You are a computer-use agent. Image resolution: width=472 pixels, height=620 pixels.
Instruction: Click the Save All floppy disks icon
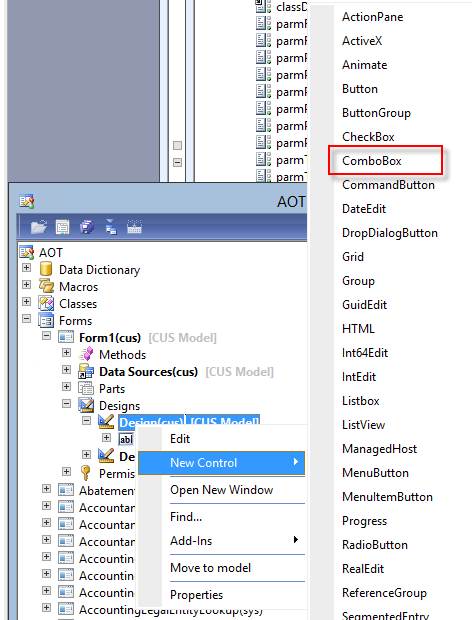[87, 227]
